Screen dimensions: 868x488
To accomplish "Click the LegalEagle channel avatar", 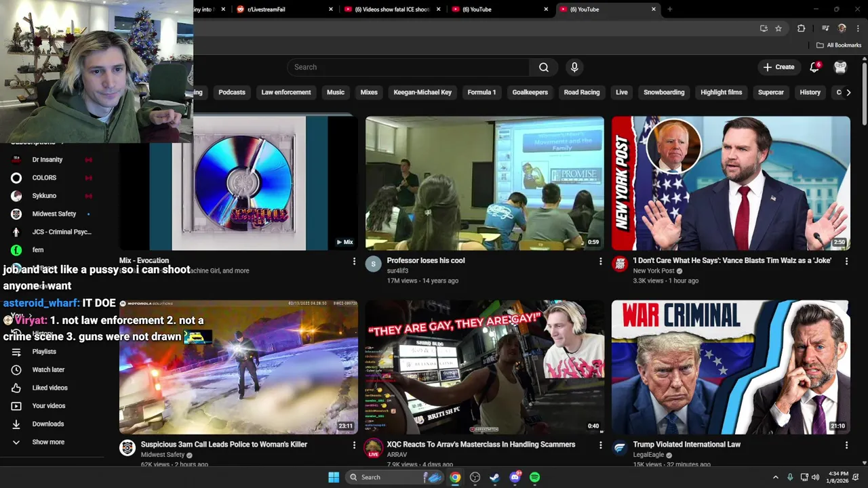I will [620, 448].
